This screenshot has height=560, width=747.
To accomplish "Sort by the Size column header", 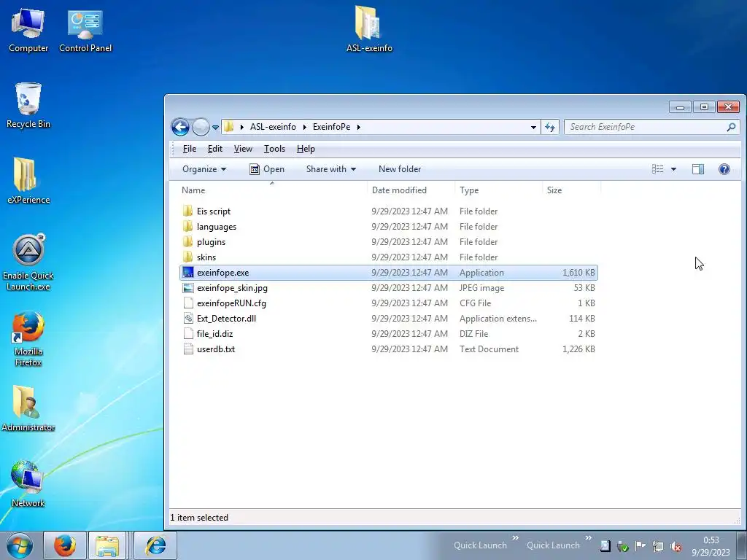I will tap(572, 190).
